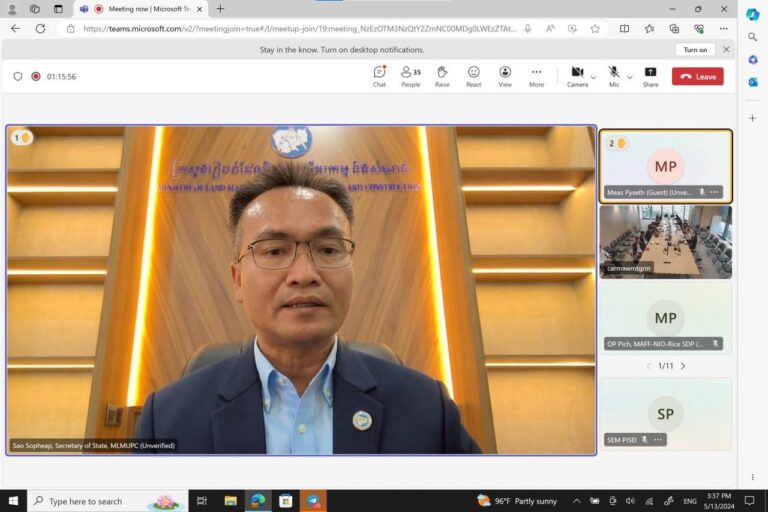
Task: Go to next page of participants
Action: [x=683, y=366]
